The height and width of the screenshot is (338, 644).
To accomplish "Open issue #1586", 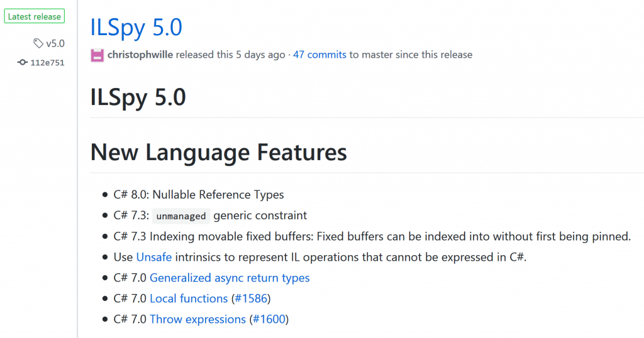I will coord(252,298).
